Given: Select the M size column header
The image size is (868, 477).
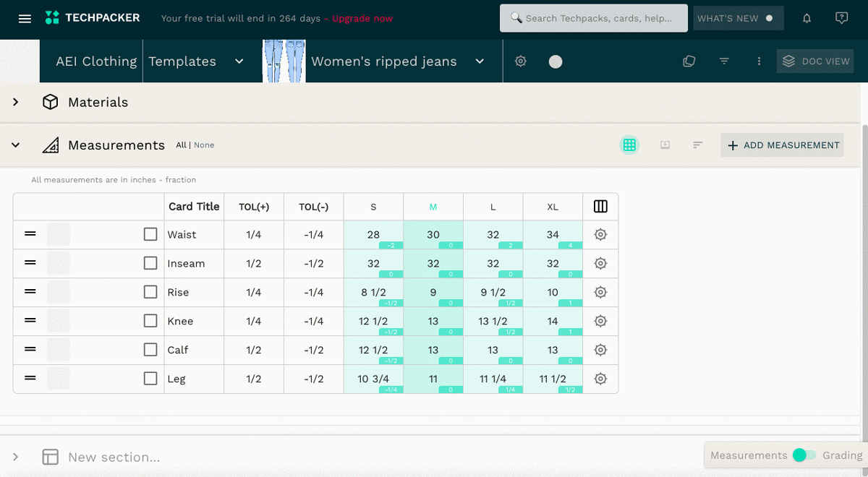Looking at the screenshot, I should [x=433, y=207].
